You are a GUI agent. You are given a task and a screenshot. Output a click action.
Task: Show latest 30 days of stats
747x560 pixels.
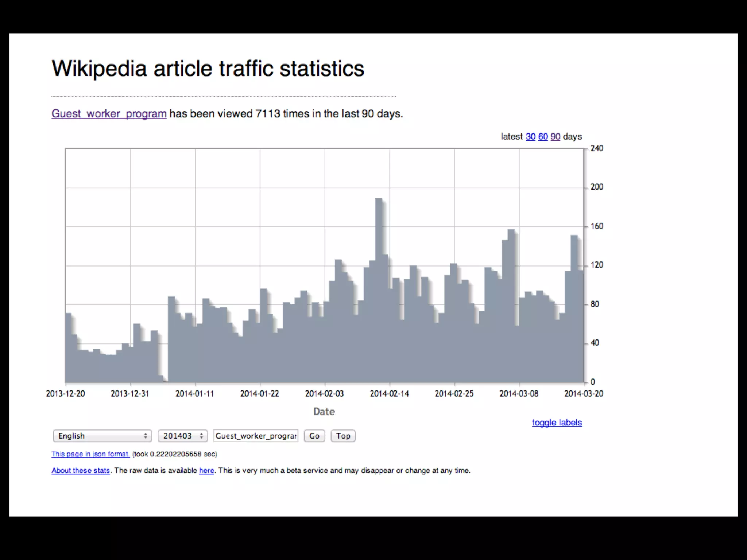pyautogui.click(x=530, y=137)
